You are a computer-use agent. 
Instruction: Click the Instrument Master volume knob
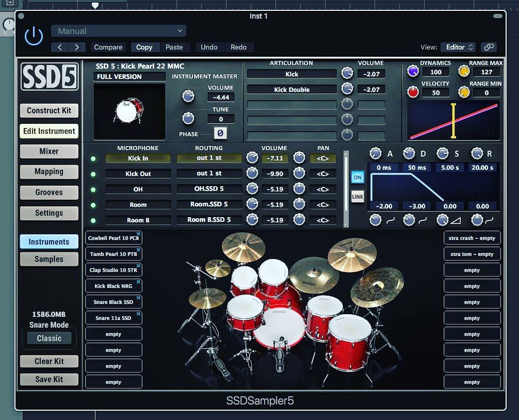tap(189, 96)
